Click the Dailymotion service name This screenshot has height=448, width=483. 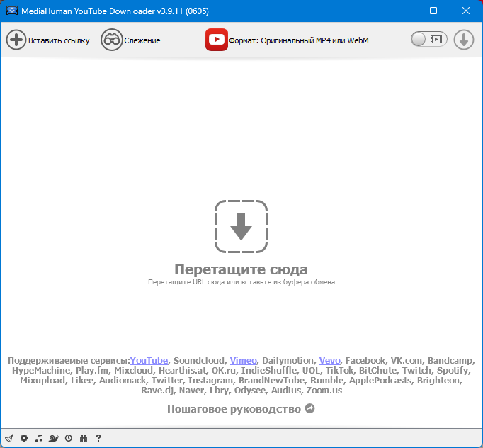(x=288, y=360)
